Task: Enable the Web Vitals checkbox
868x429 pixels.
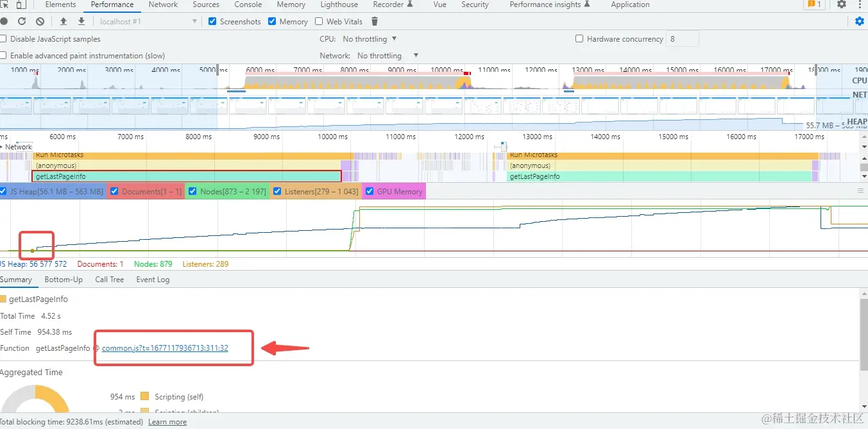Action: click(319, 21)
